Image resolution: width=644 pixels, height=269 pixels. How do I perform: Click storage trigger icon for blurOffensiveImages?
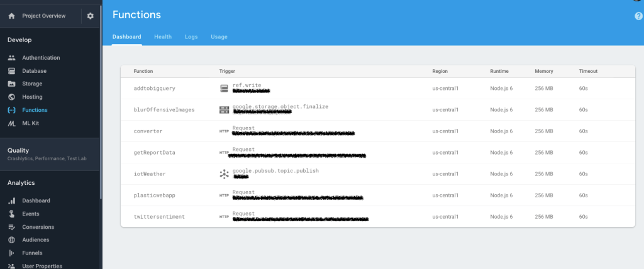point(224,109)
